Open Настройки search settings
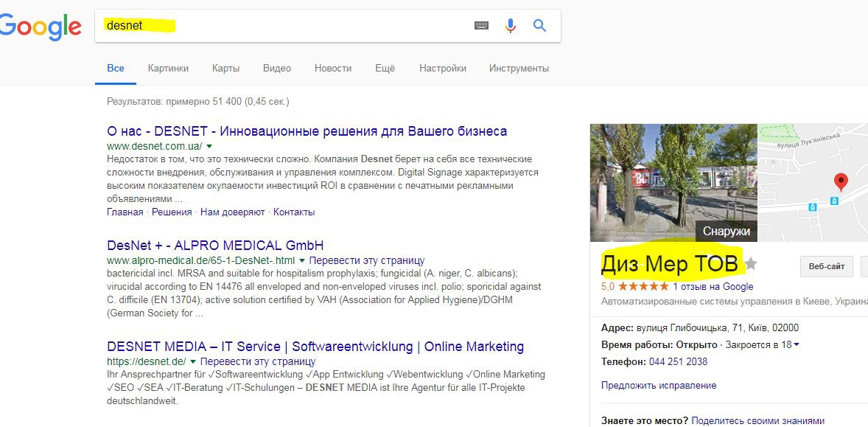868x427 pixels. click(x=443, y=68)
